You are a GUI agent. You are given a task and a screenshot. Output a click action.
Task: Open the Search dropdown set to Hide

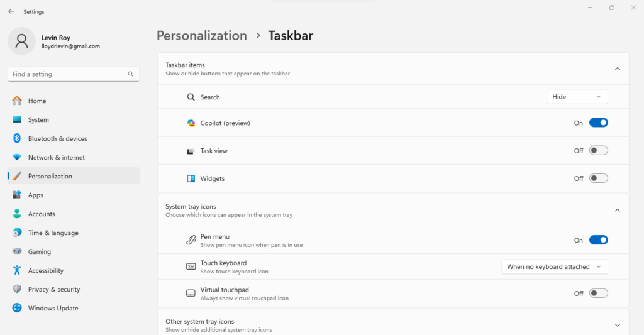tap(577, 97)
